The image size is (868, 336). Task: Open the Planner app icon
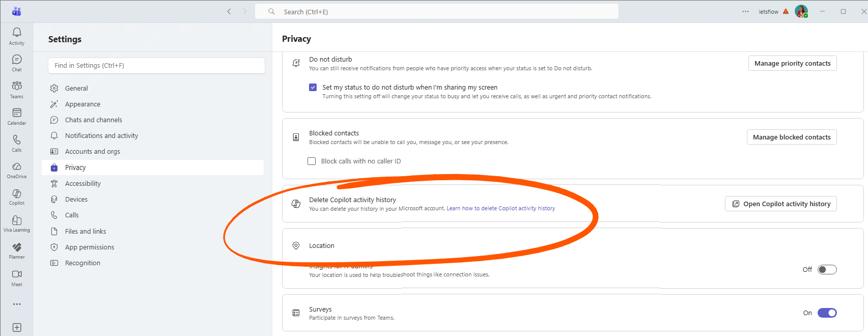pyautogui.click(x=17, y=250)
